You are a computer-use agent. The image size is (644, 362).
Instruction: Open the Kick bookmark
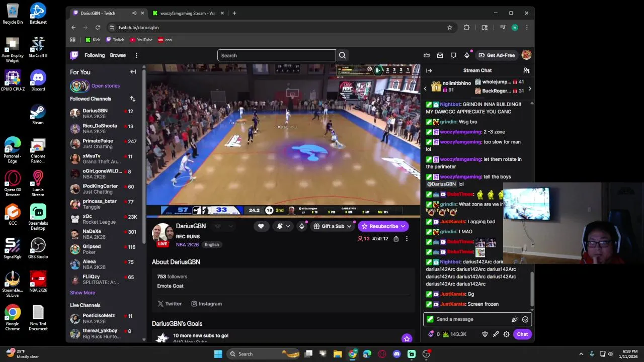pyautogui.click(x=93, y=40)
